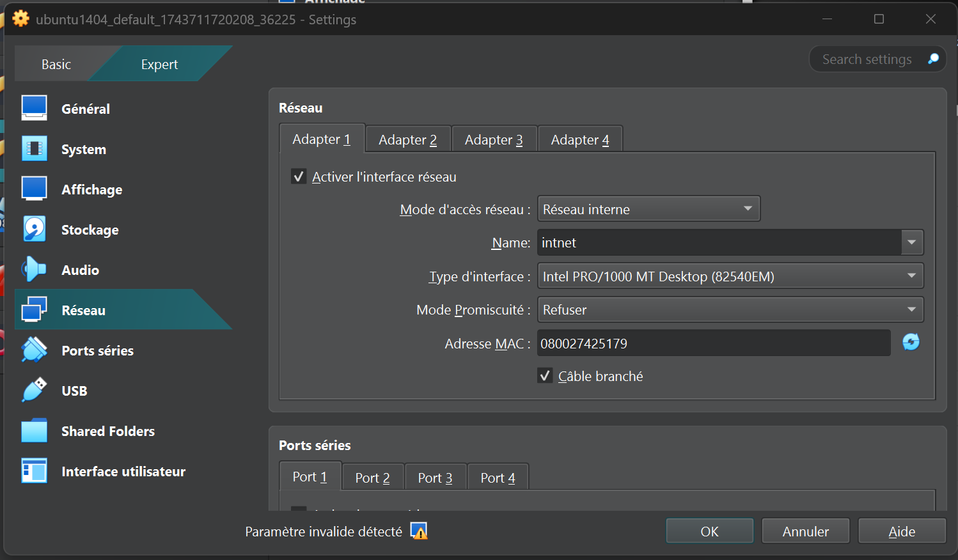Select the USB plug icon
Screen dimensions: 958x560
pos(35,391)
